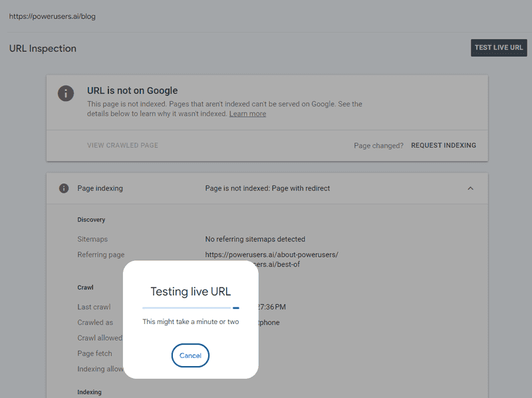Click the Discovery section label
This screenshot has height=398, width=532.
[91, 220]
